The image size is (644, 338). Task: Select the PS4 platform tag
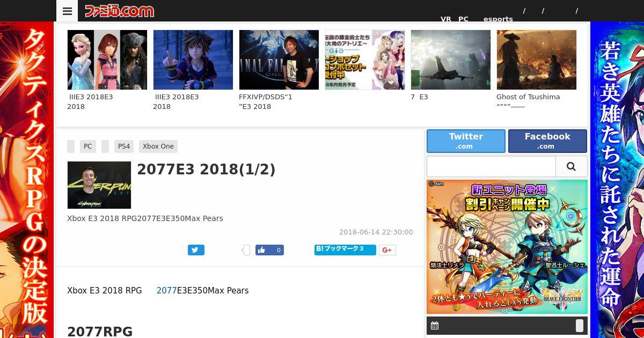pos(124,146)
